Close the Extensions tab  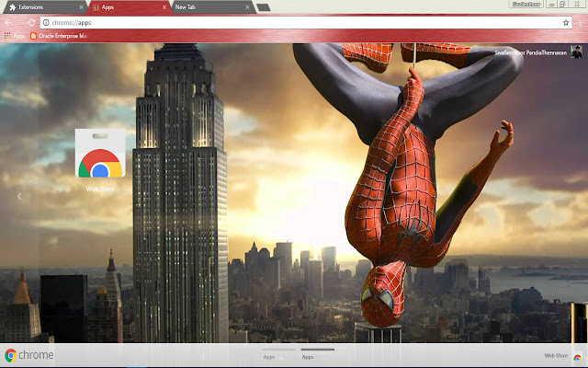(82, 7)
